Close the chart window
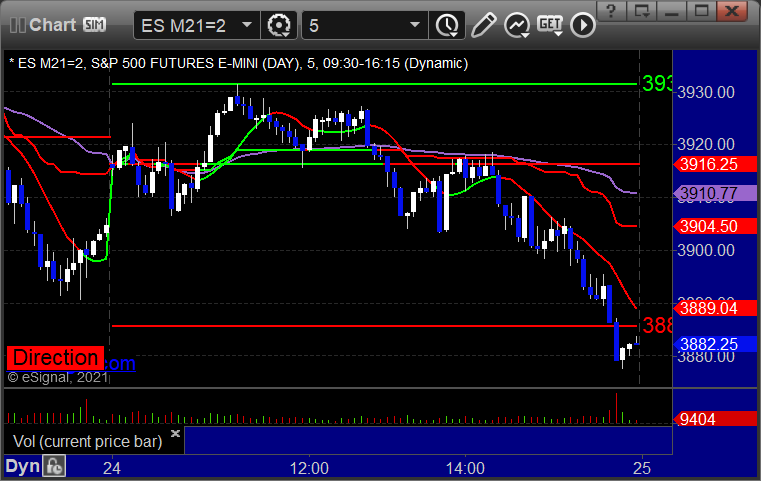The height and width of the screenshot is (481, 761). (732, 10)
